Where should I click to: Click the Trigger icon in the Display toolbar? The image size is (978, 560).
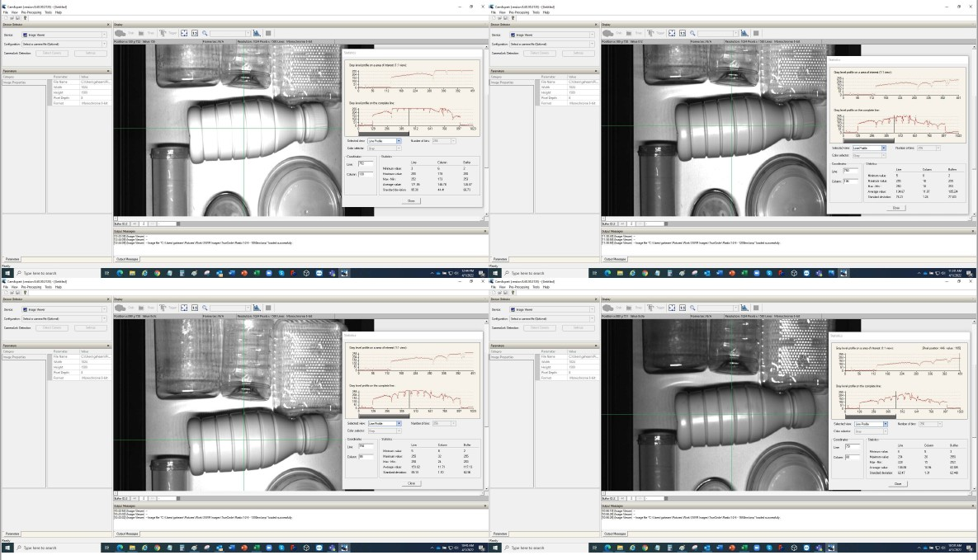pos(163,34)
